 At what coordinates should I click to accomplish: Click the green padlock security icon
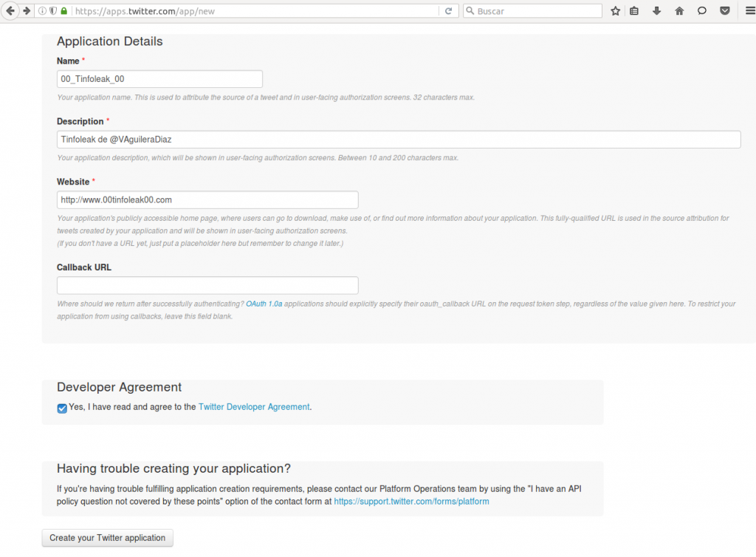pos(63,11)
